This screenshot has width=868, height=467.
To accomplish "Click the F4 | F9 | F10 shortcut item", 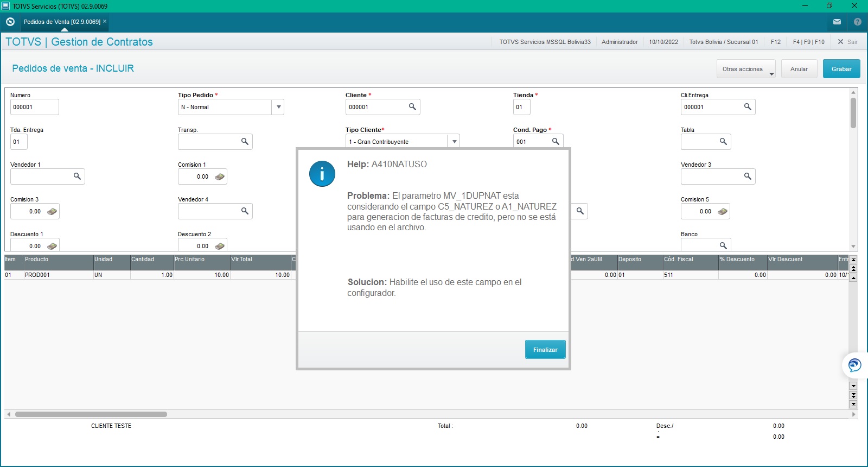I will pos(809,42).
